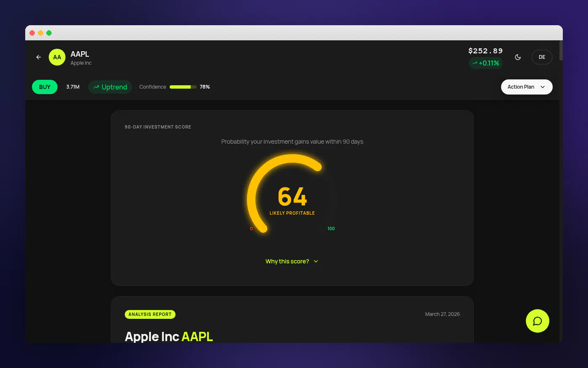Switch language with the DE button
The width and height of the screenshot is (588, 368).
[x=542, y=57]
